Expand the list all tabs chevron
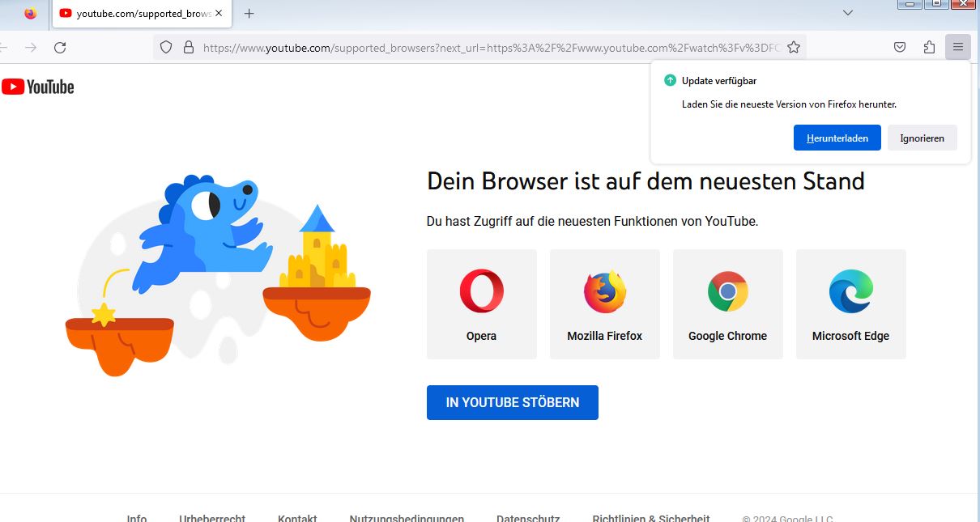 tap(848, 13)
